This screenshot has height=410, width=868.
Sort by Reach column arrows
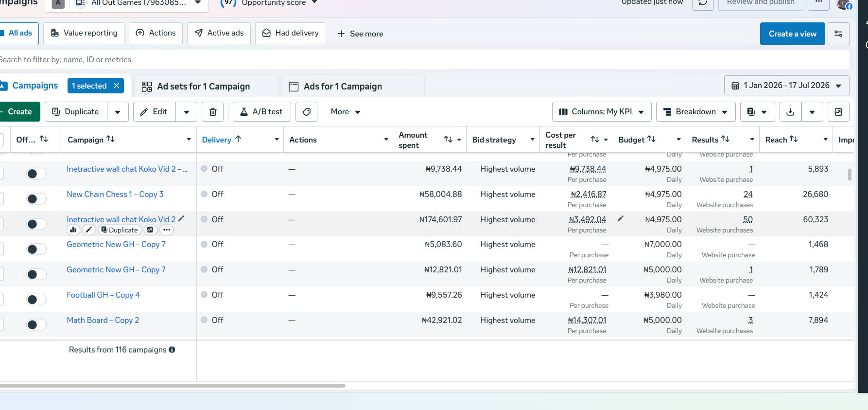point(794,139)
